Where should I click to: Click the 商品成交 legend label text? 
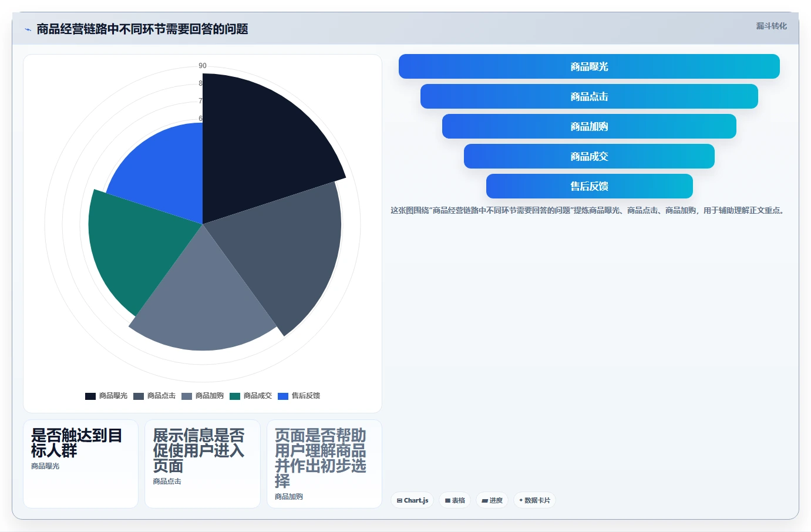(258, 396)
